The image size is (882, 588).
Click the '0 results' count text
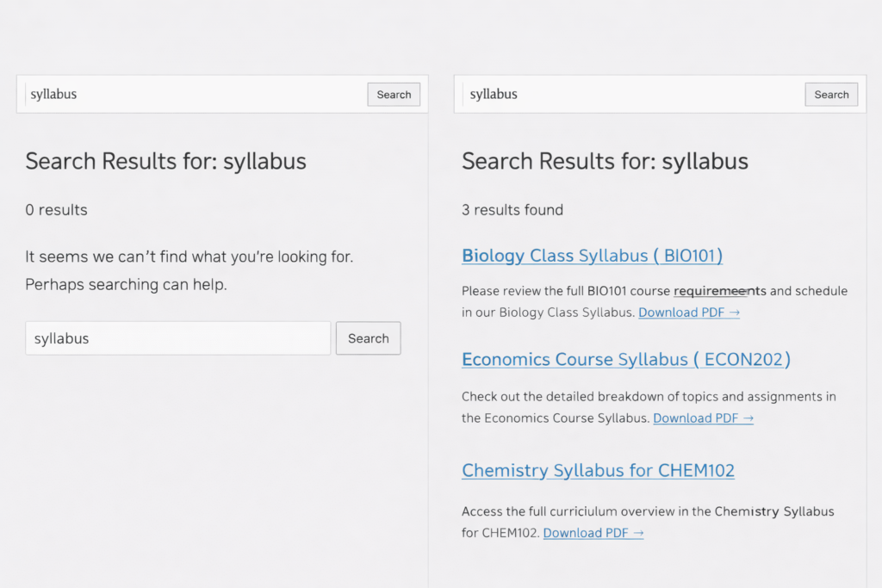click(56, 210)
